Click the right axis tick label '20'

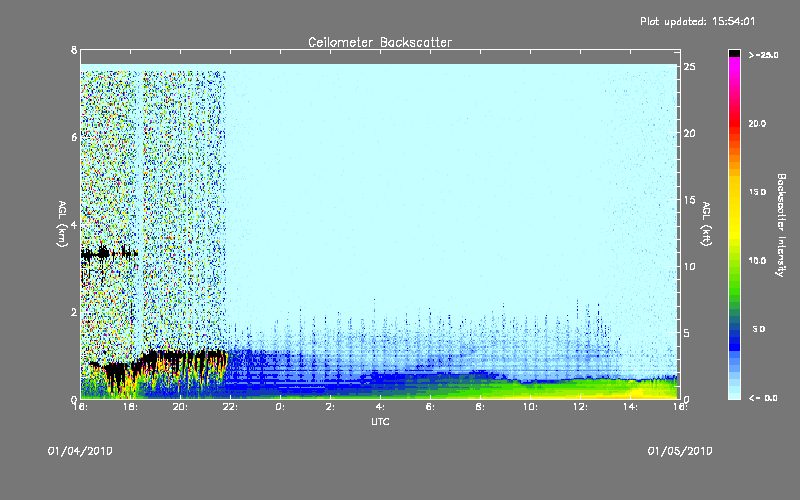click(x=689, y=133)
